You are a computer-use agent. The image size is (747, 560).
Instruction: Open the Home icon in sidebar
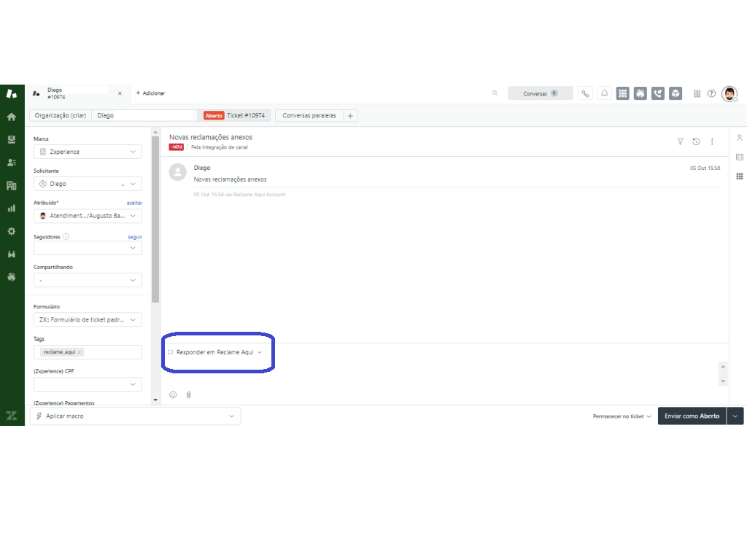tap(12, 117)
